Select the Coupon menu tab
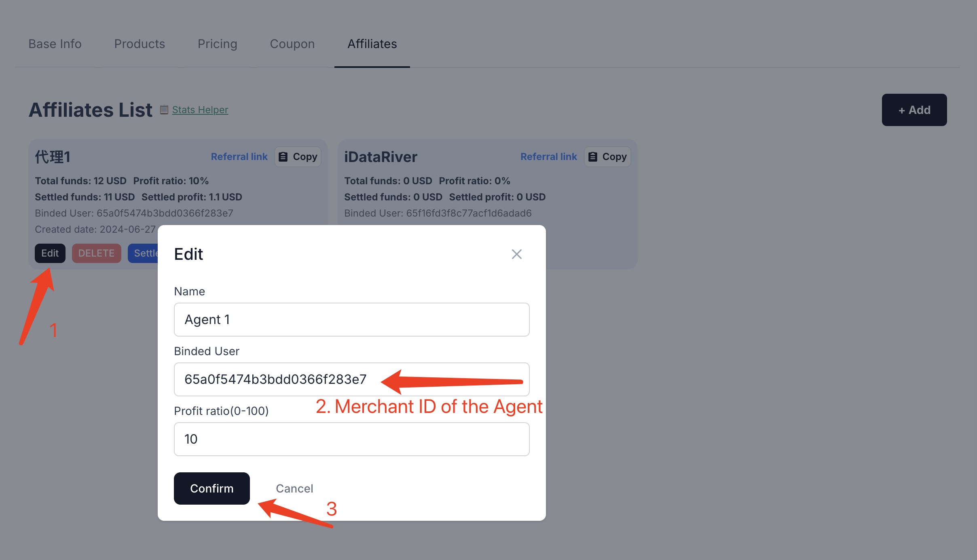Viewport: 977px width, 560px height. (x=292, y=43)
